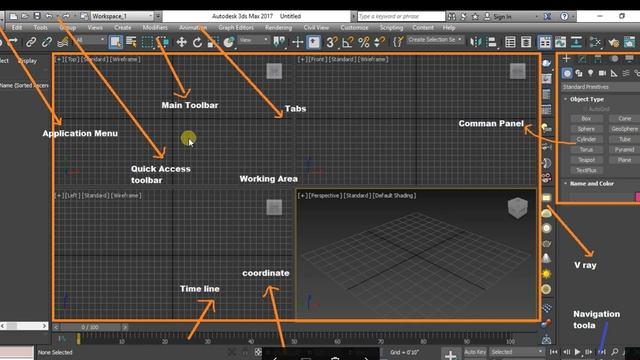Open Select by Name dialog
640x360 pixels.
pyautogui.click(x=131, y=42)
